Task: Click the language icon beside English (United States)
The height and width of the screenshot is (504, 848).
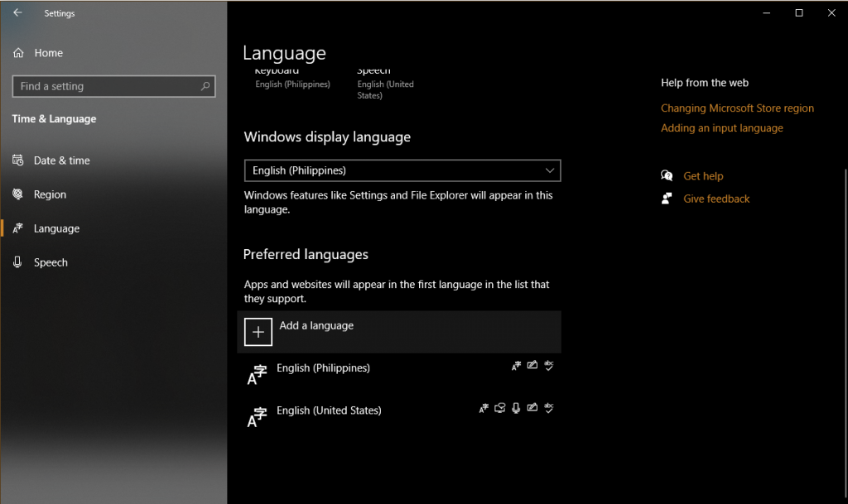Action: (257, 418)
